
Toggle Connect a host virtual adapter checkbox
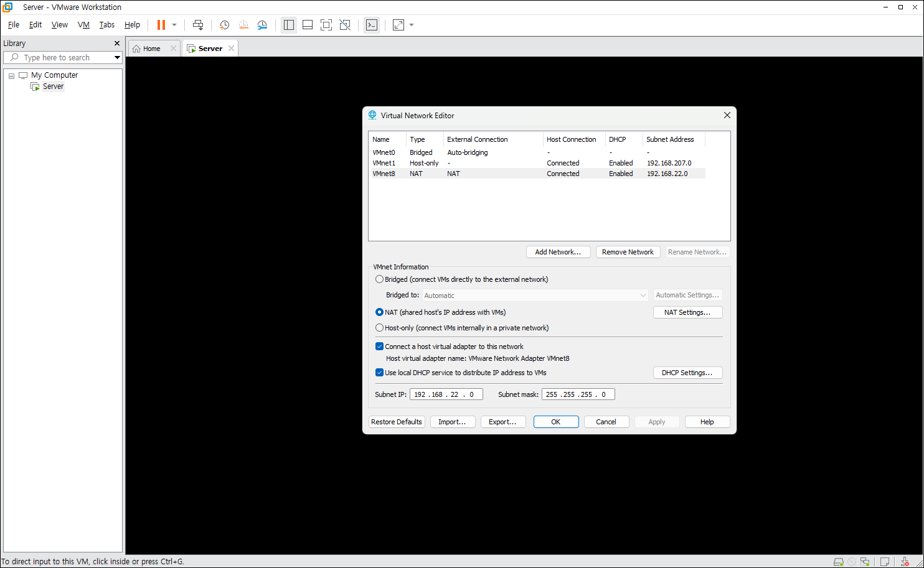[379, 347]
